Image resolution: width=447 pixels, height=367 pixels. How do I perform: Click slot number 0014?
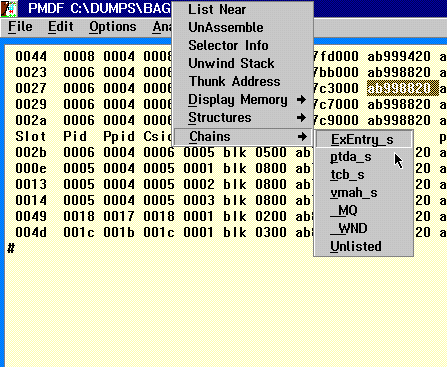(31, 200)
